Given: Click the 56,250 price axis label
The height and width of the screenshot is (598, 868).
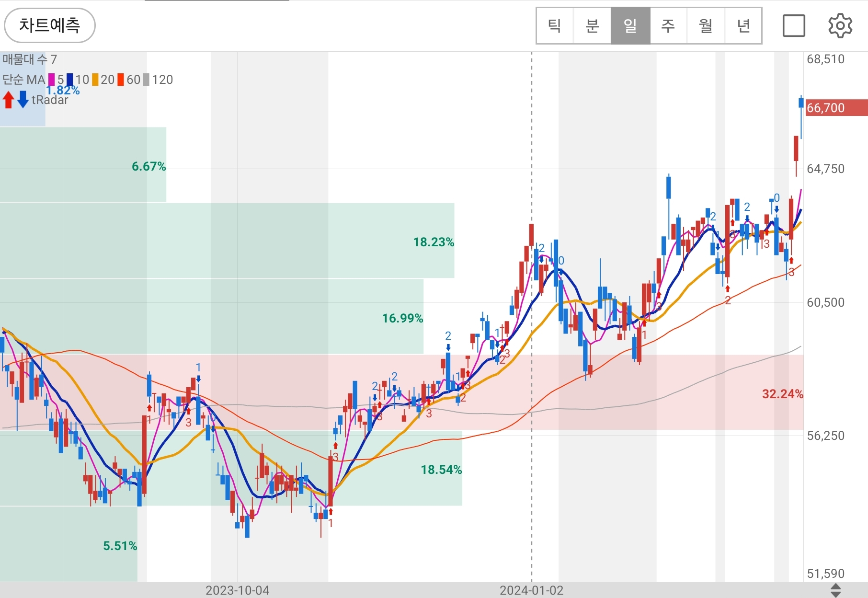Looking at the screenshot, I should [826, 436].
